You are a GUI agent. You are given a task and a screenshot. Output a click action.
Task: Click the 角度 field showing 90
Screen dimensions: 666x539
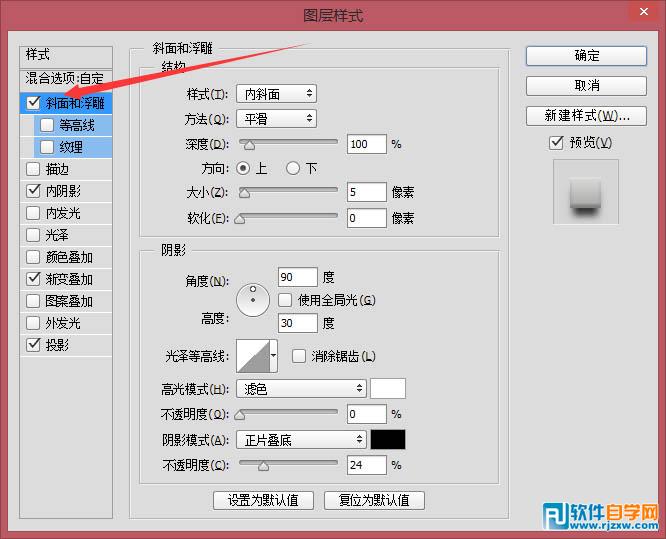tap(298, 277)
